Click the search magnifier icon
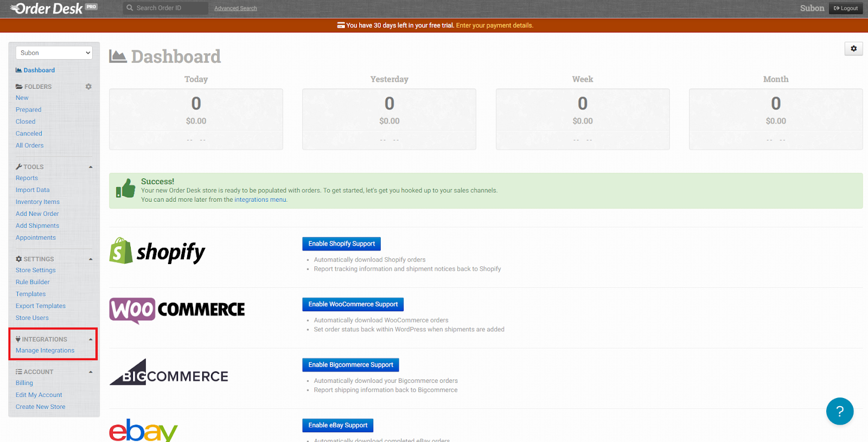The width and height of the screenshot is (868, 442). click(130, 8)
